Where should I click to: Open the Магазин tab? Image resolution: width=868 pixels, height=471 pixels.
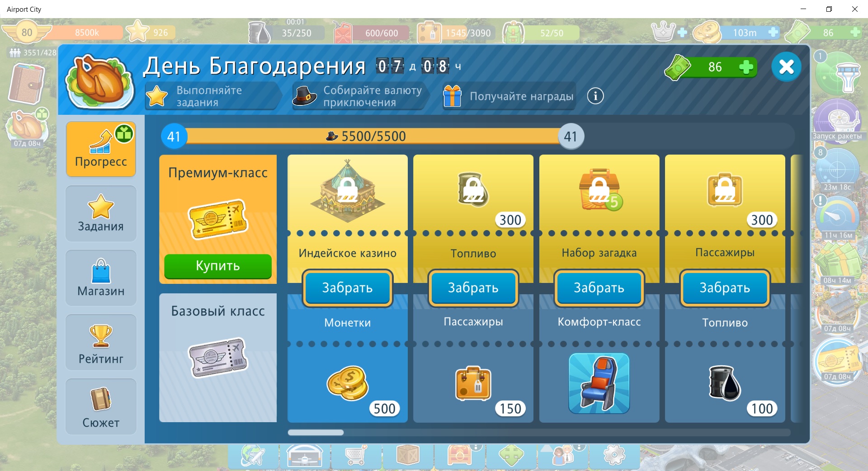101,278
